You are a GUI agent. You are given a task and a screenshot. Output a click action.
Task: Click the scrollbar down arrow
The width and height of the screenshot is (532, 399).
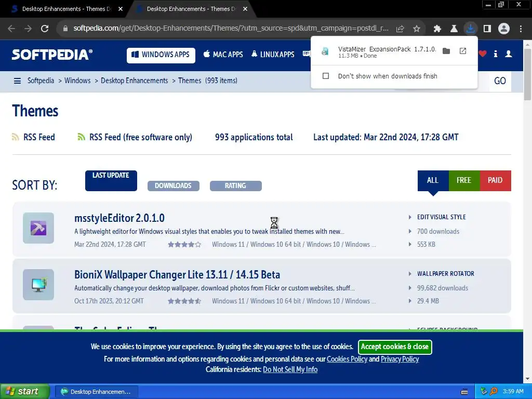point(527,379)
